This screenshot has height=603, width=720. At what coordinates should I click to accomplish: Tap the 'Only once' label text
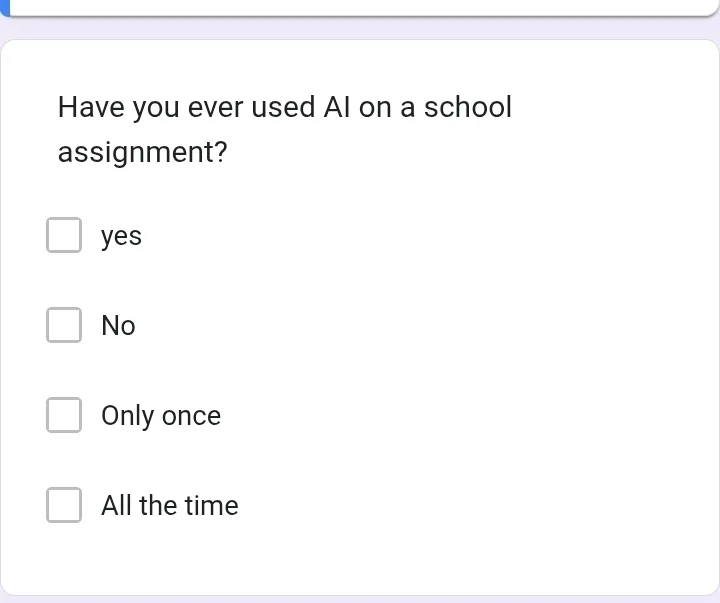[160, 416]
